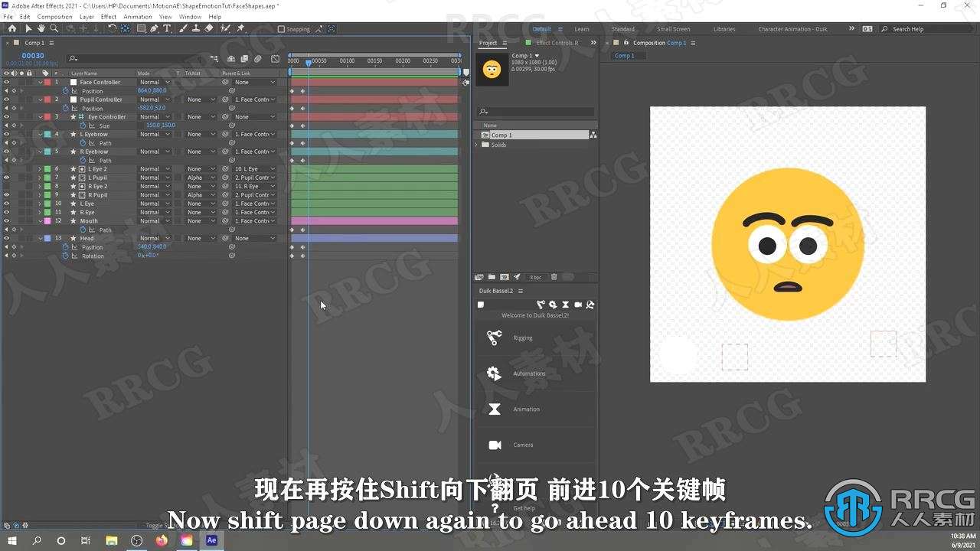Hide the Face Controller layer
The height and width of the screenshot is (551, 980).
tap(6, 82)
